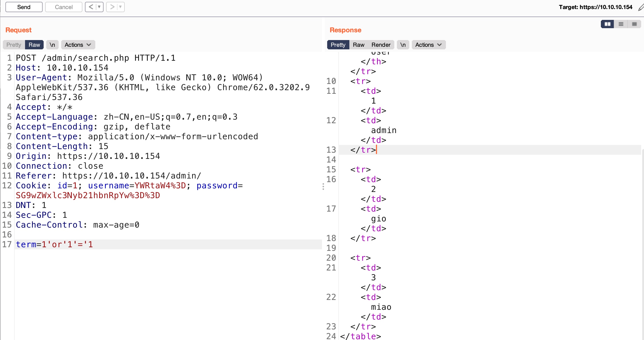Open forward history dropdown arrow
This screenshot has width=644, height=340.
tap(120, 7)
